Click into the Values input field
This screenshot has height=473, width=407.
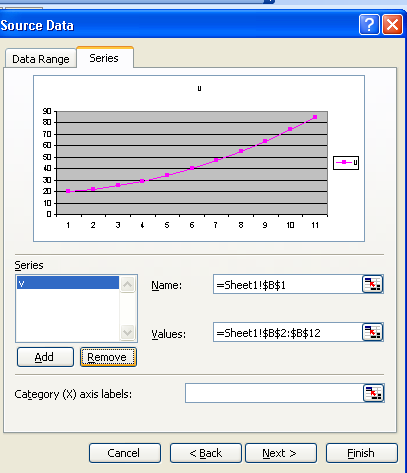(287, 332)
